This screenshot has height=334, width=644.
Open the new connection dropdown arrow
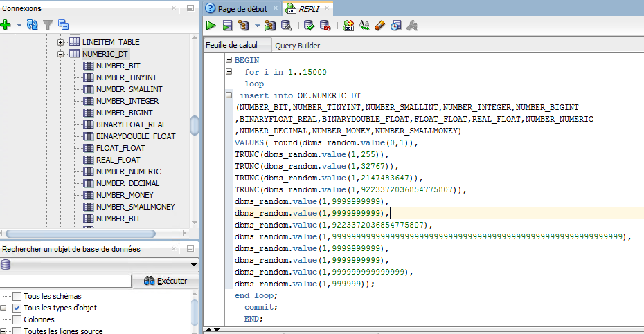[19, 25]
